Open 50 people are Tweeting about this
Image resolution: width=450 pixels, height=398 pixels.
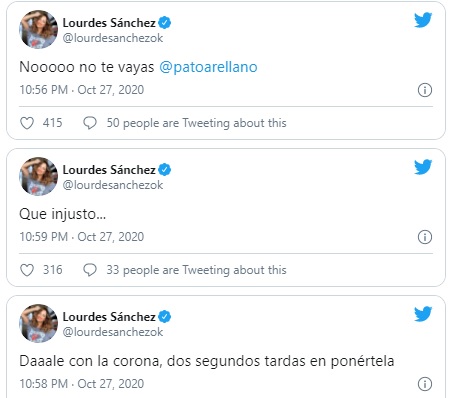tap(196, 123)
